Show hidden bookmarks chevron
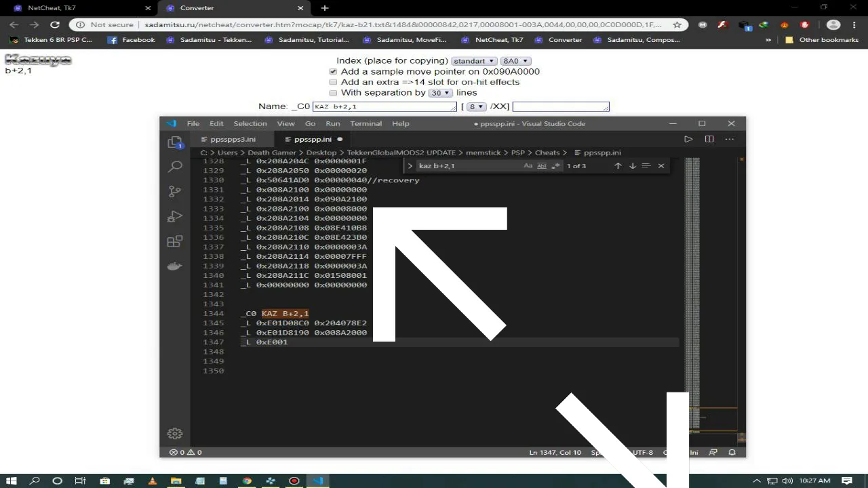Screen dimensions: 868x488 tap(768, 40)
